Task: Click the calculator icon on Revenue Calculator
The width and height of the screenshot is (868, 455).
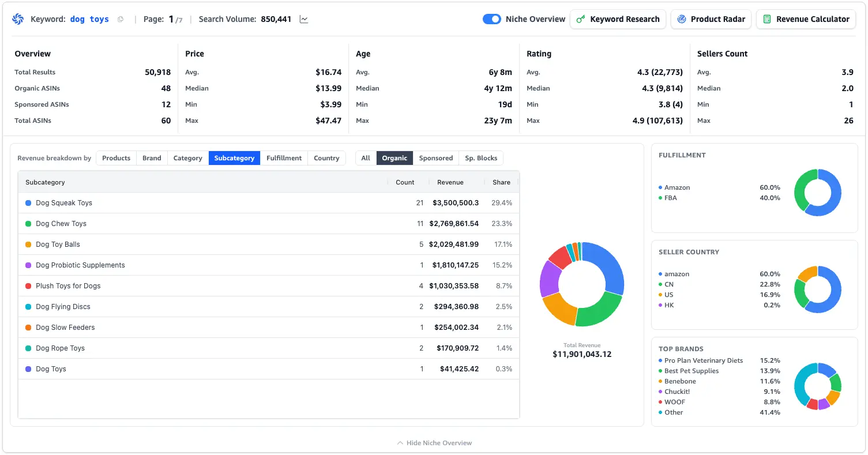Action: 767,19
